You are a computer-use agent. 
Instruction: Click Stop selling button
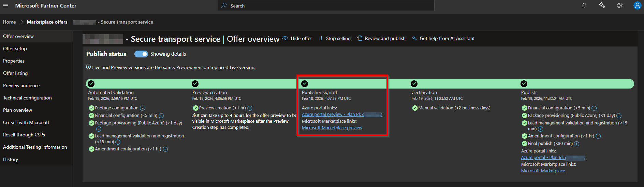335,38
